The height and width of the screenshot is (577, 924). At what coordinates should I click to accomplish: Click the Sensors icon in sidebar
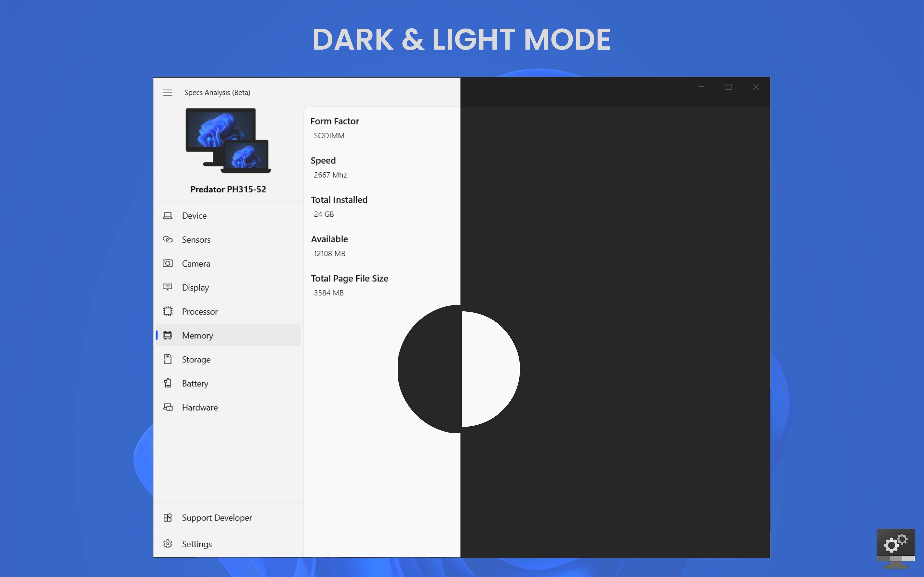168,240
